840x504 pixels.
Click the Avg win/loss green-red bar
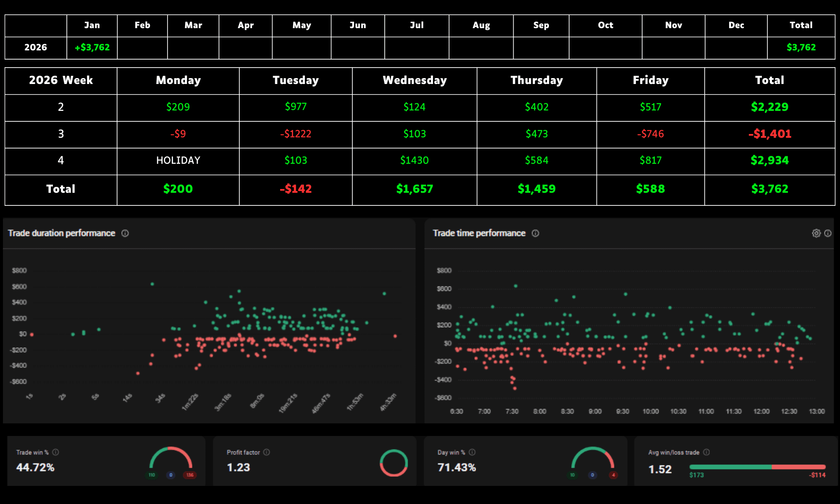757,467
